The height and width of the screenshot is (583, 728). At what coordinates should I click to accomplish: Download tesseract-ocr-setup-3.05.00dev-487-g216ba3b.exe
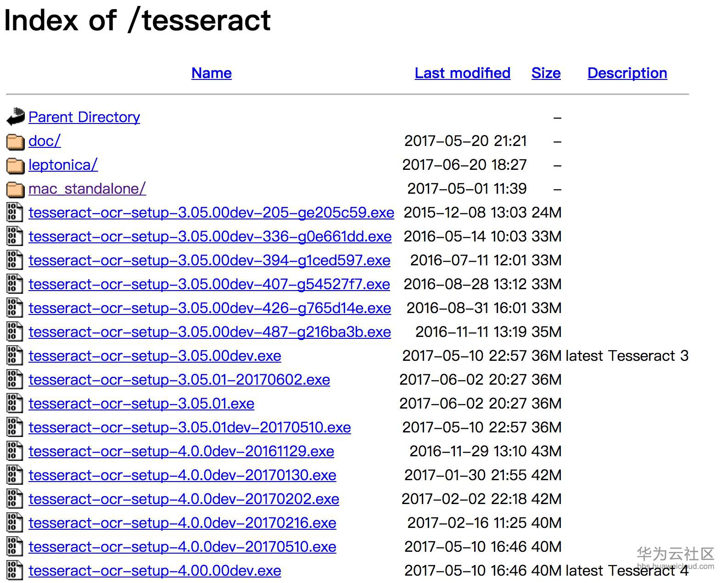coord(209,332)
